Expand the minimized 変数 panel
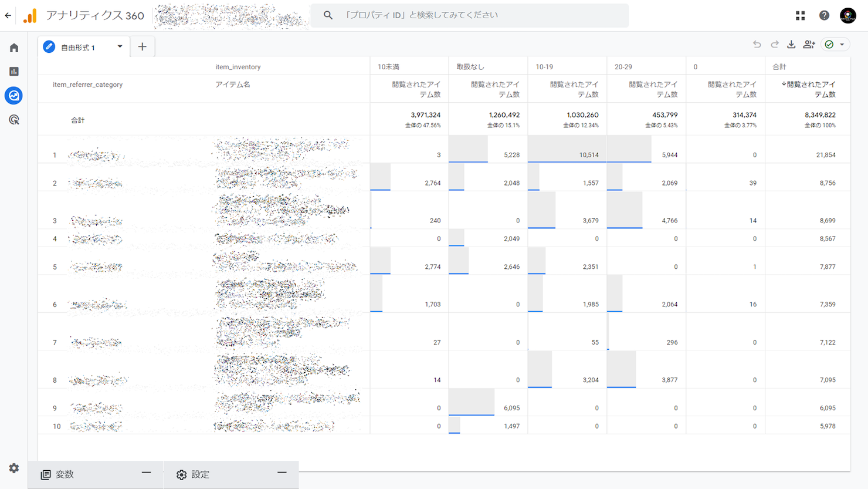 146,473
